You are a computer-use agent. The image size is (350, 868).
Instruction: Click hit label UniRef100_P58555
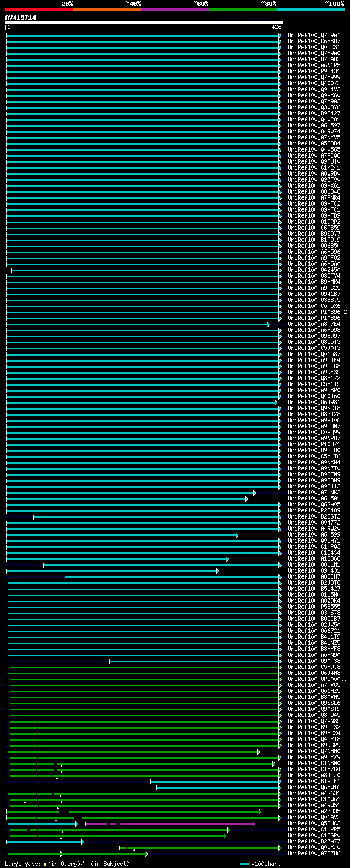tap(314, 607)
